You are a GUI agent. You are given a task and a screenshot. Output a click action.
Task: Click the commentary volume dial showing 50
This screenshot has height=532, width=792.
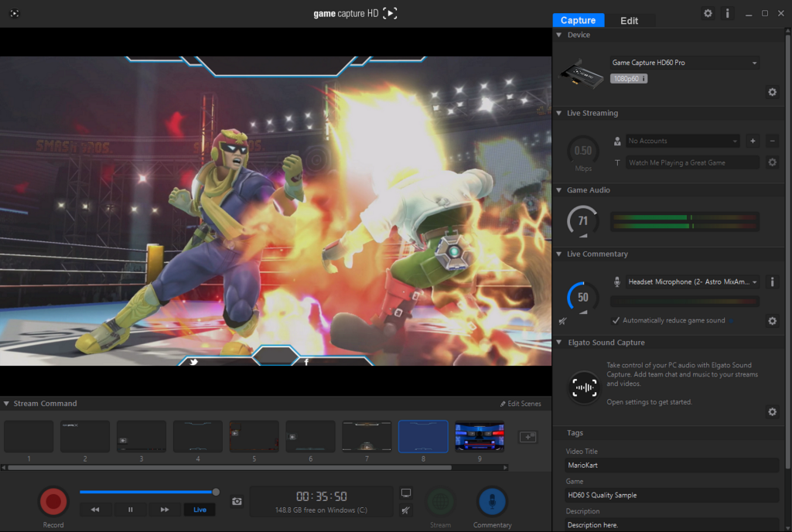(583, 297)
